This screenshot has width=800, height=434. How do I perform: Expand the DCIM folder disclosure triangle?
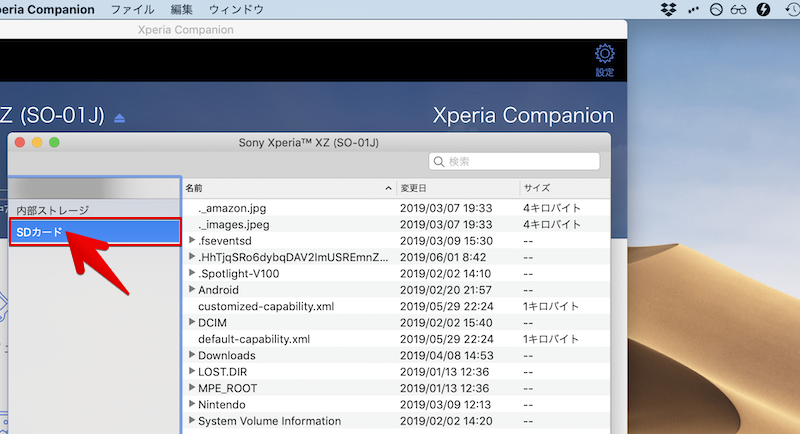(x=192, y=323)
